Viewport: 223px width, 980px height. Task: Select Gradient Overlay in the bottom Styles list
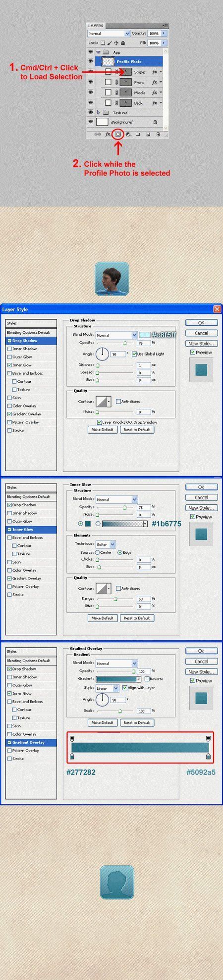click(x=31, y=742)
